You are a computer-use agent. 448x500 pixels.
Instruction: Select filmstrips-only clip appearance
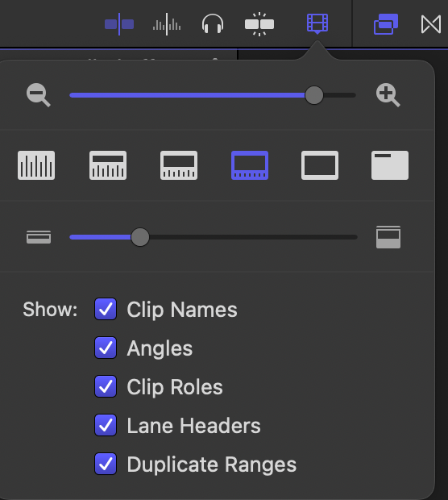tap(320, 165)
